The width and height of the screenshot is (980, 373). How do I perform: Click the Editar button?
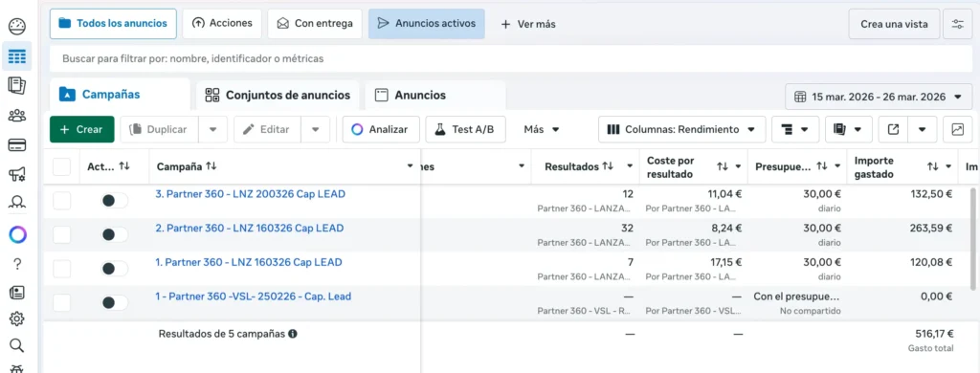(x=268, y=129)
